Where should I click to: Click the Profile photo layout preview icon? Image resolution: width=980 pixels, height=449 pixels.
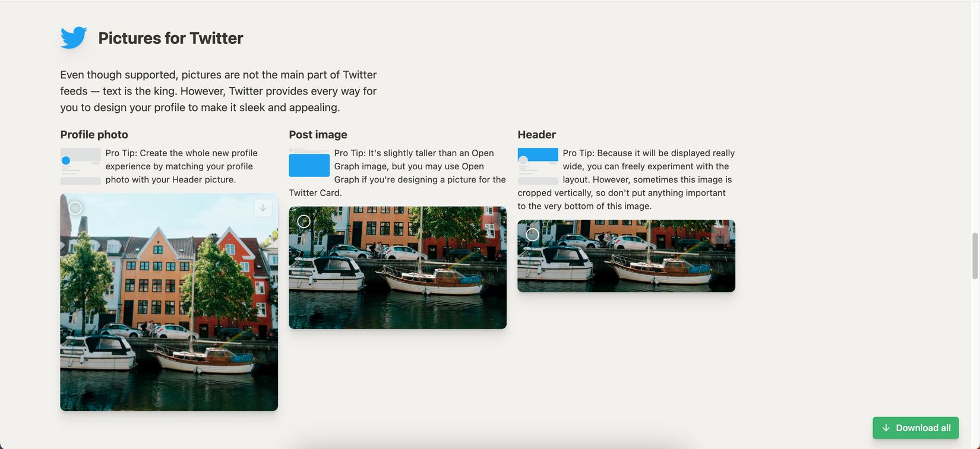[x=80, y=166]
